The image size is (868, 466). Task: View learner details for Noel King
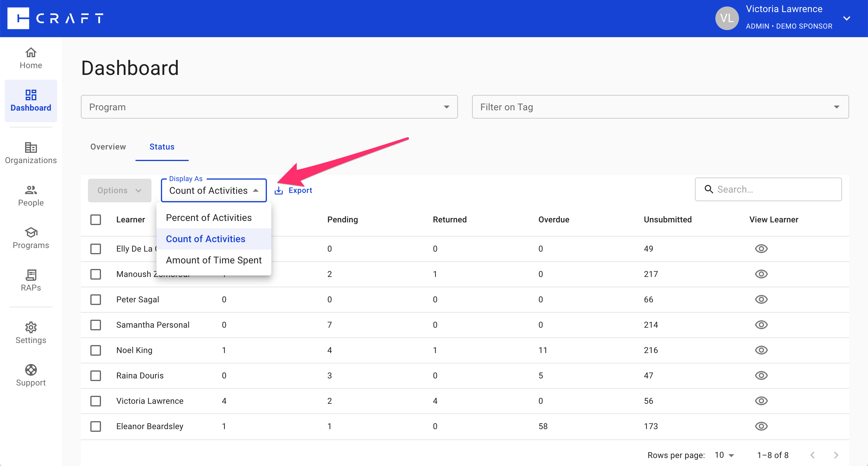(761, 350)
